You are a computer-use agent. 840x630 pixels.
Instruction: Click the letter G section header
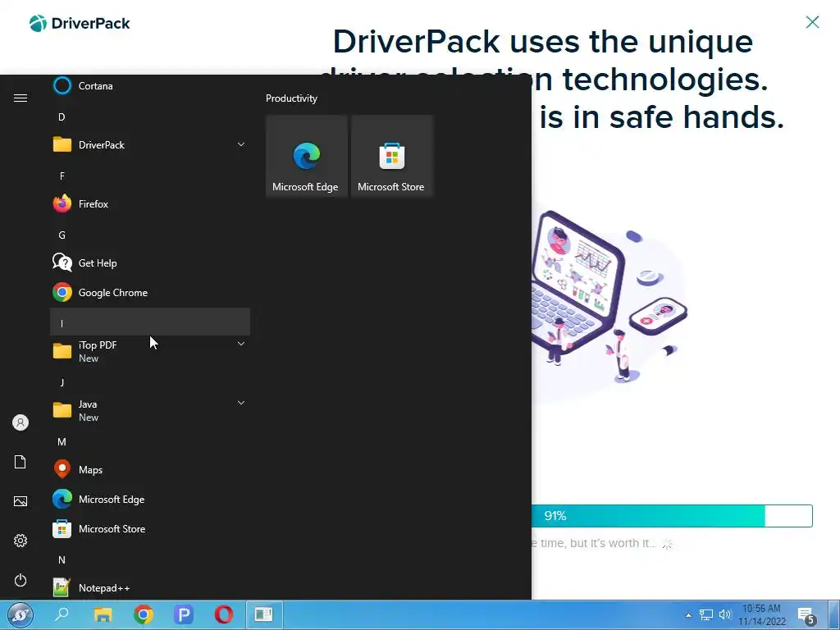coord(150,235)
